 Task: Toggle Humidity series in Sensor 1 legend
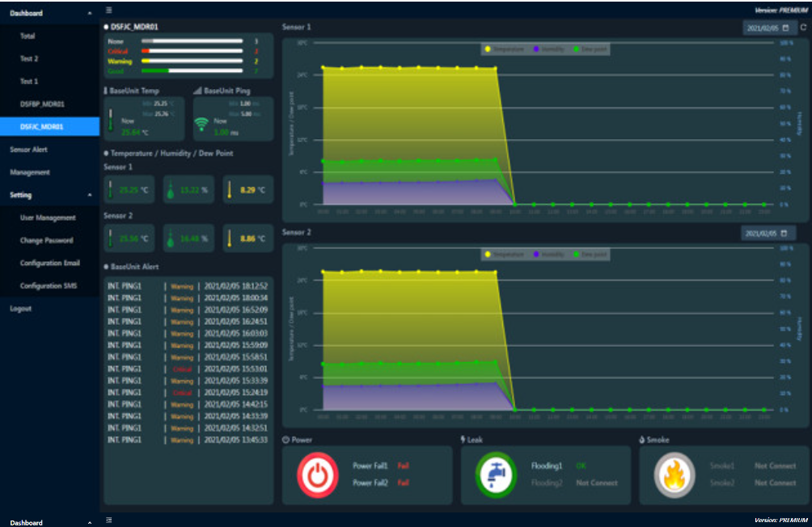click(549, 49)
